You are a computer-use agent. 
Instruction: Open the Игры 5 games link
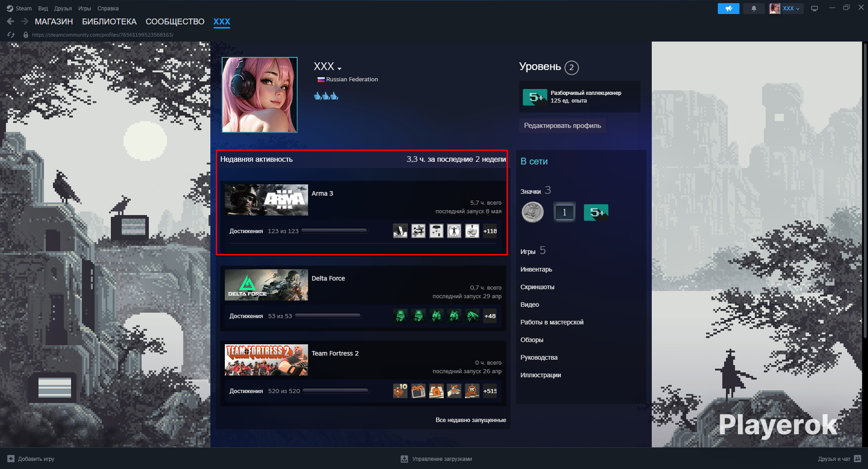[533, 251]
